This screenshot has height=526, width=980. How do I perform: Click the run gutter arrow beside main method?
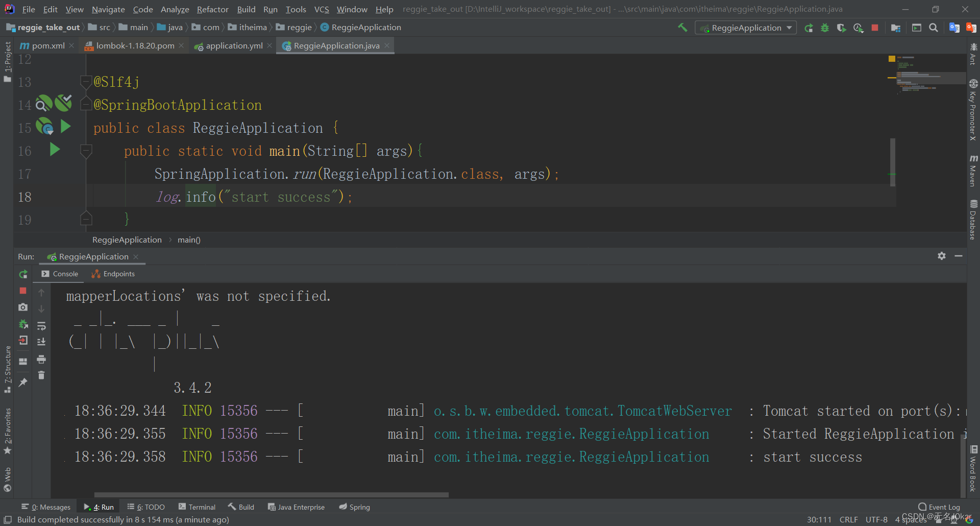pos(55,149)
